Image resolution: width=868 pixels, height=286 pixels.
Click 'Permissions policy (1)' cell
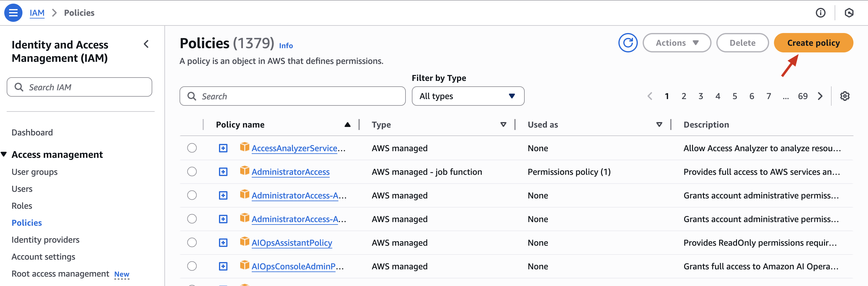[x=569, y=172]
